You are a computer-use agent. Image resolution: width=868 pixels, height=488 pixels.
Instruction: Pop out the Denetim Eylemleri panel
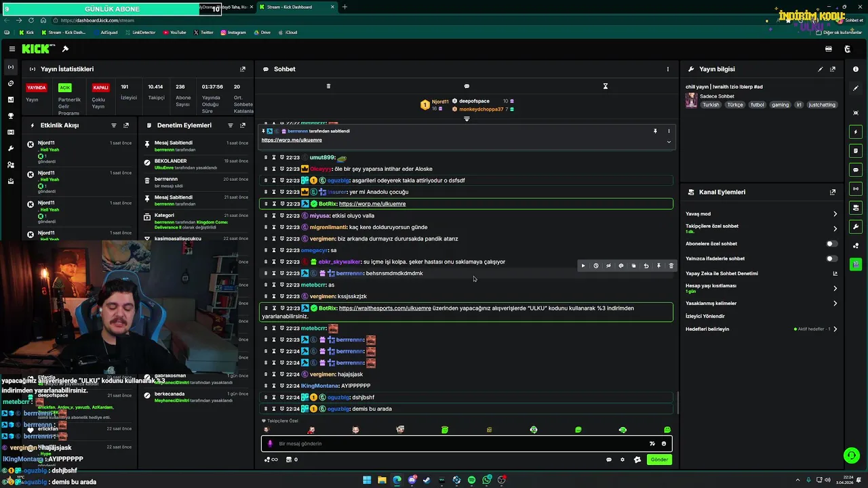(x=243, y=125)
